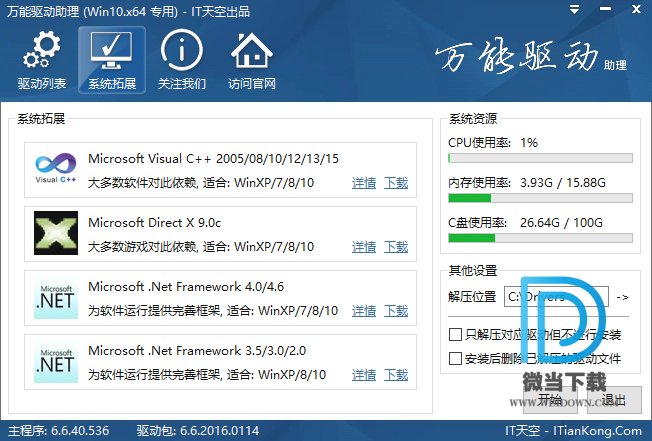Click the .NET Framework 4.0/4.6 logo icon
Viewport: 652px width, 441px height.
click(56, 297)
